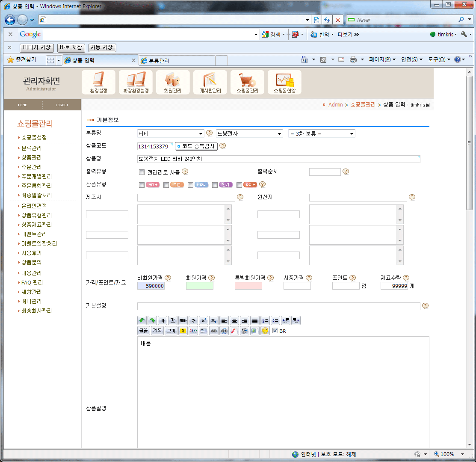Viewport: 476px width, 462px height.
Task: Click the superscript icon in editor
Action: [x=204, y=320]
